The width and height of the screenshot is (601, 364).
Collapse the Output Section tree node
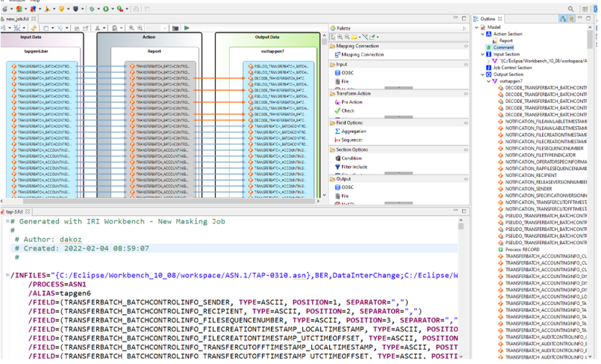(482, 74)
